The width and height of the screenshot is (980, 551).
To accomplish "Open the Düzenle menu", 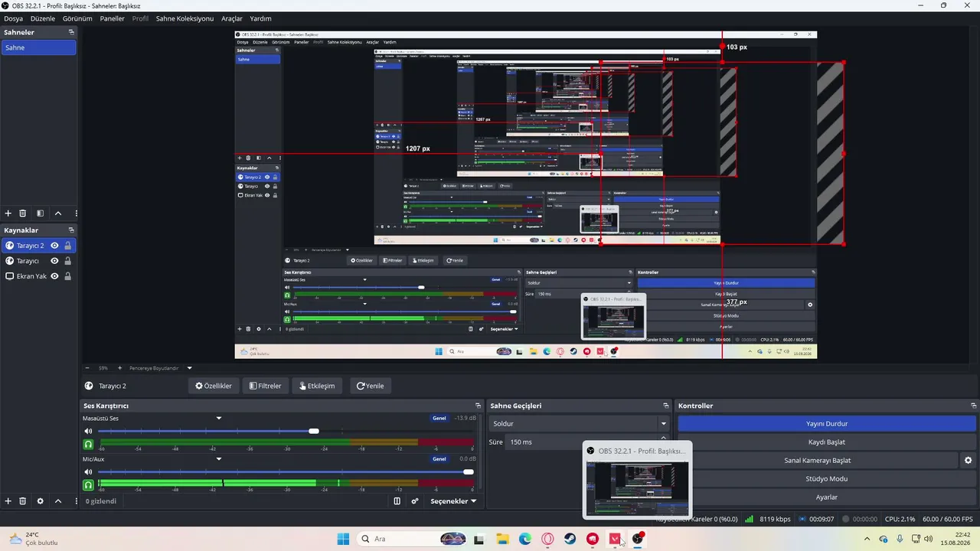I will [x=43, y=18].
